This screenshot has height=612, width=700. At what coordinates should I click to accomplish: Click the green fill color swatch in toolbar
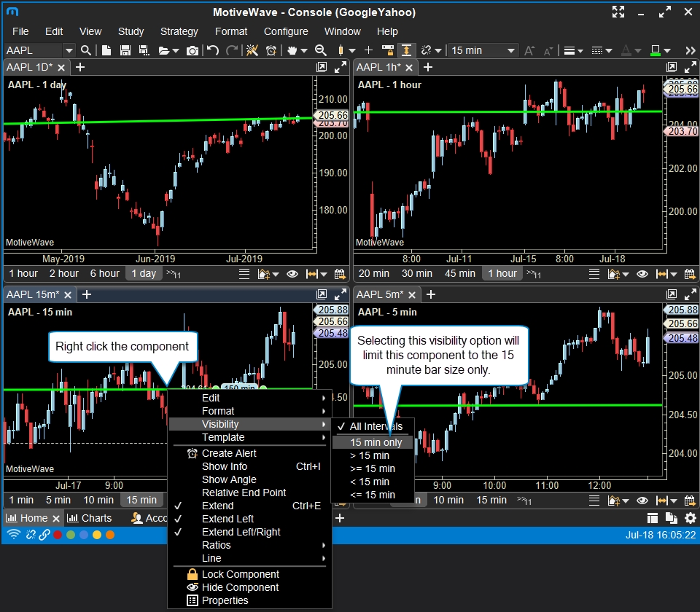[655, 50]
